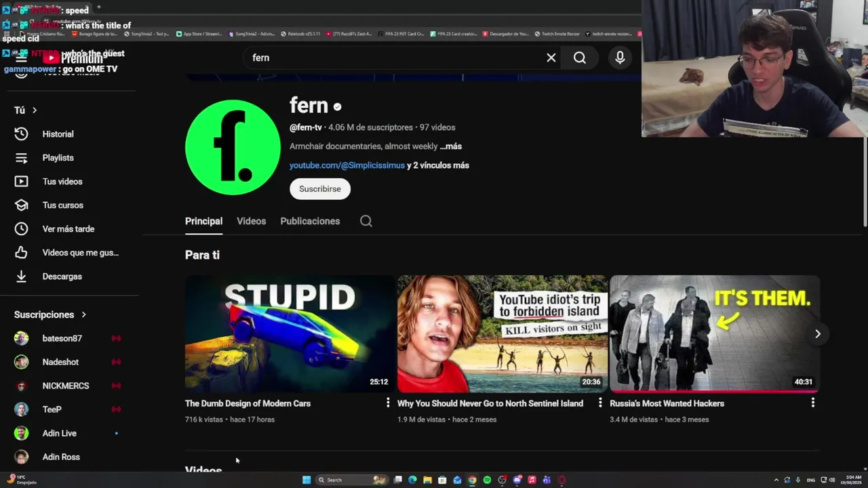
Task: Switch to the Principal tab
Action: pos(203,221)
